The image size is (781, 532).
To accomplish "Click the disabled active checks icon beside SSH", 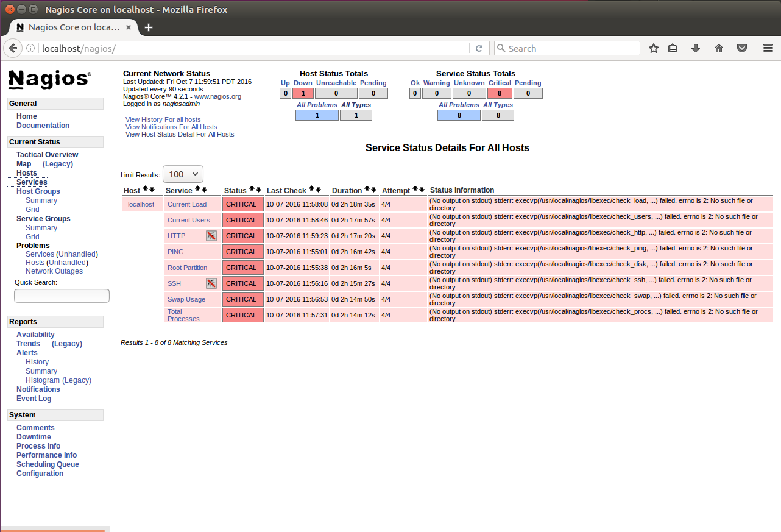I will [x=211, y=283].
